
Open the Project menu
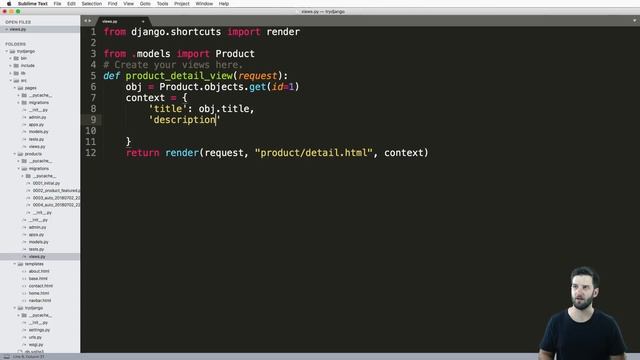(182, 4)
